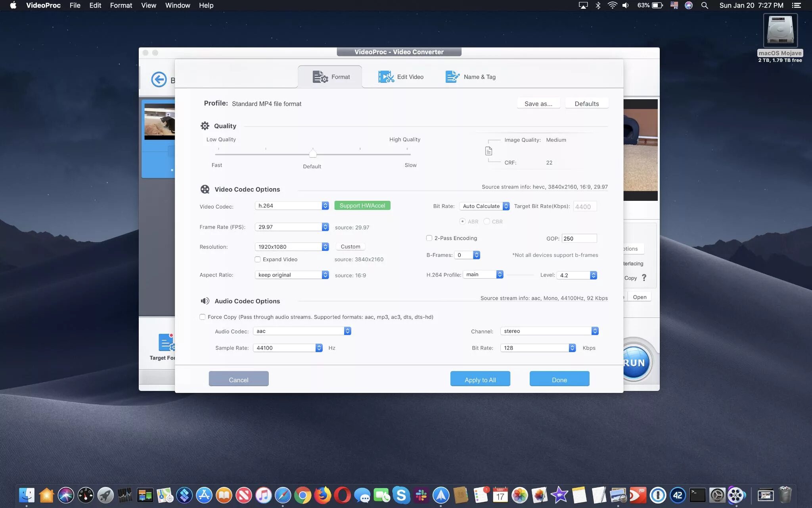This screenshot has width=812, height=508.
Task: Click the Quality slider handle
Action: (313, 153)
